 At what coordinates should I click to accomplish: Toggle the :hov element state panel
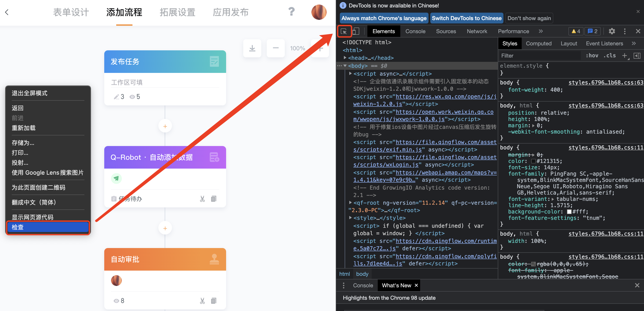(x=592, y=56)
